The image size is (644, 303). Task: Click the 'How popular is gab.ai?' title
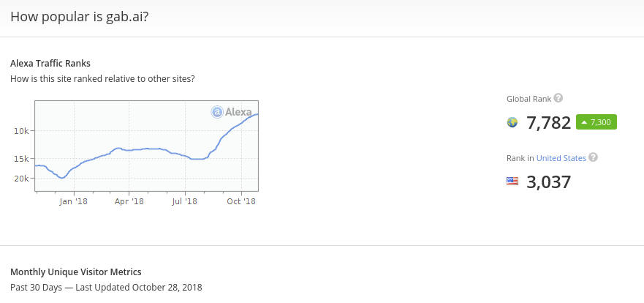coord(79,17)
